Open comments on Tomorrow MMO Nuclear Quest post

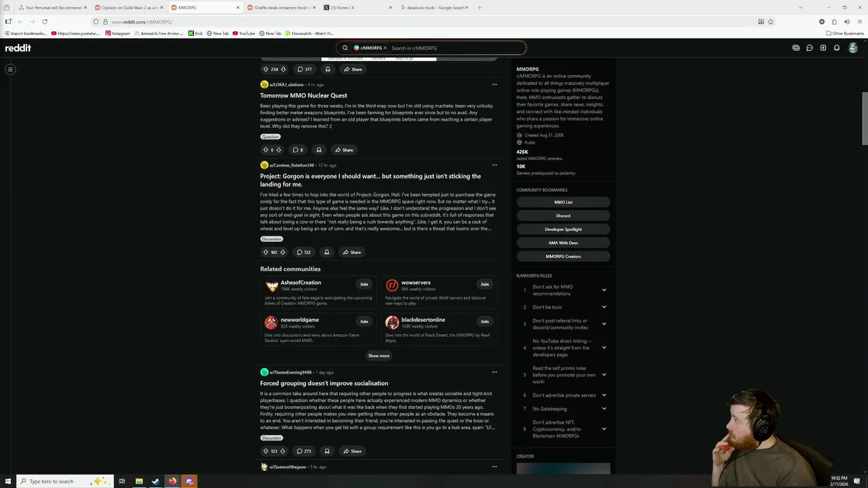[298, 150]
